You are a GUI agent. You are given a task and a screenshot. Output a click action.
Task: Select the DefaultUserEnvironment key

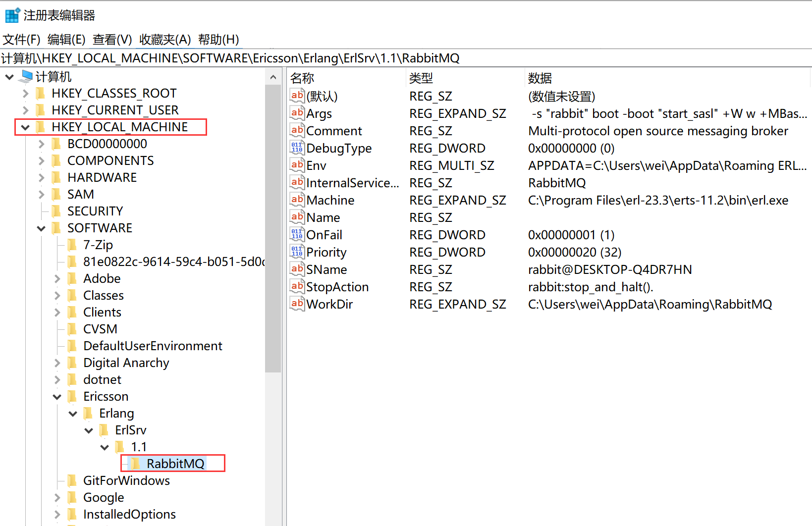(153, 346)
